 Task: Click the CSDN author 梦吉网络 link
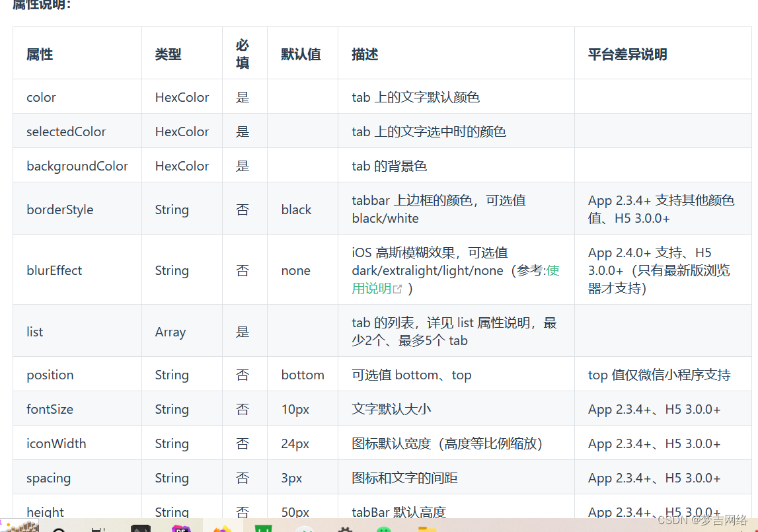(x=714, y=521)
